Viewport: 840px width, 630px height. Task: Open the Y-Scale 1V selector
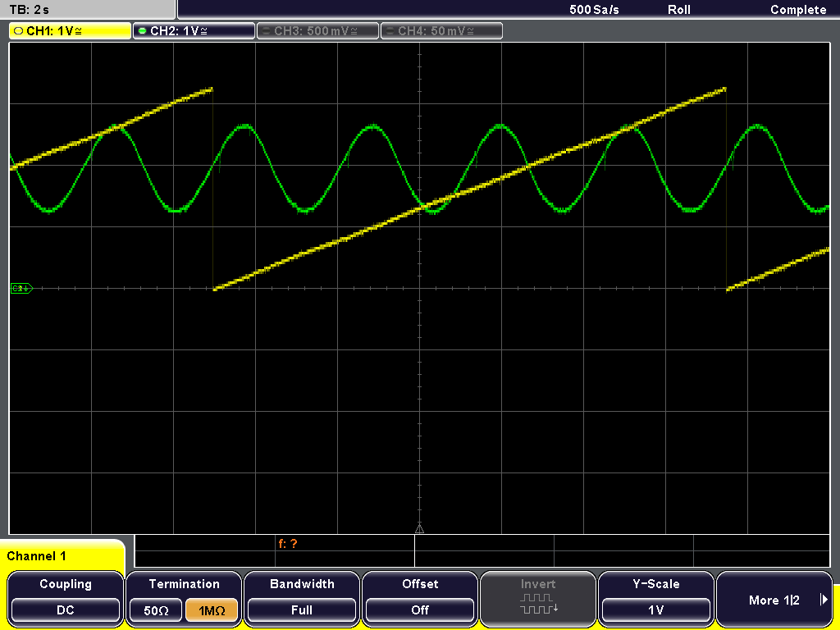[x=656, y=609]
